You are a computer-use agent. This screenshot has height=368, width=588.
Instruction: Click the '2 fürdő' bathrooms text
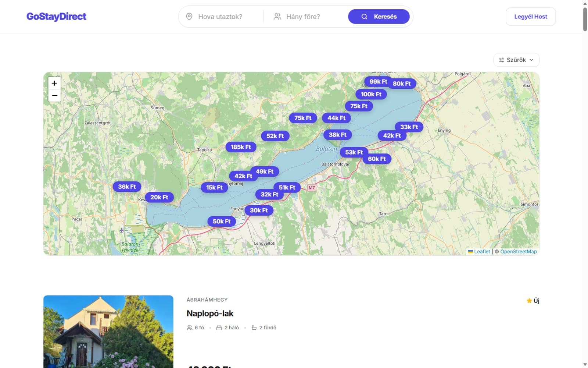[268, 328]
